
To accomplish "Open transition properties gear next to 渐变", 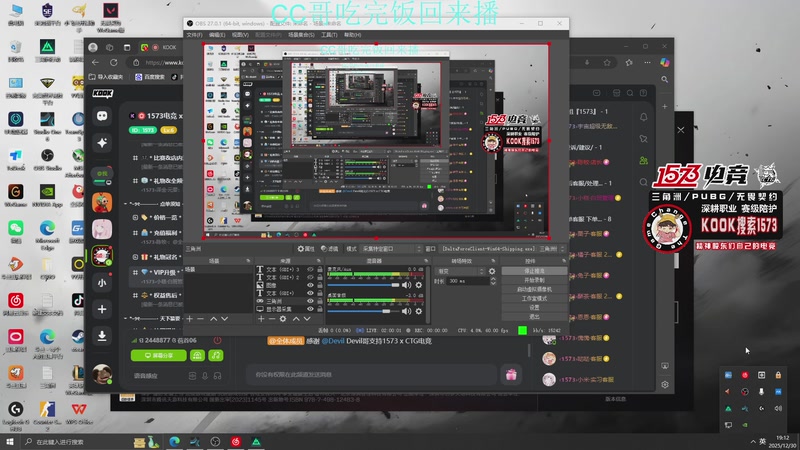I will (492, 271).
